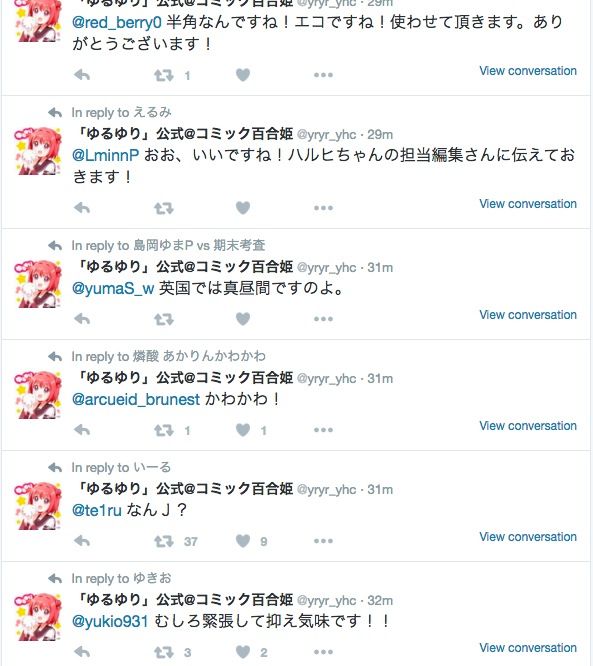The height and width of the screenshot is (666, 593).
Task: View conversation for the @te1ru tweet
Action: pos(528,537)
